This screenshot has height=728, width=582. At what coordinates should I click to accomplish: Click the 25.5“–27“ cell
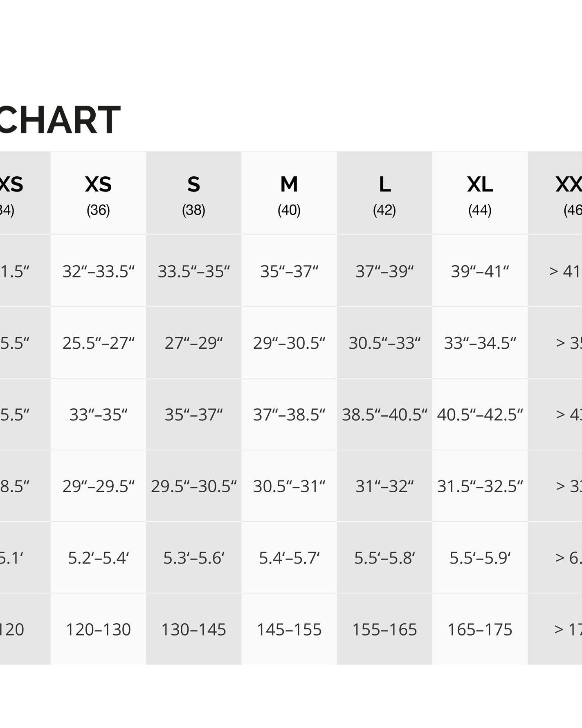98,343
